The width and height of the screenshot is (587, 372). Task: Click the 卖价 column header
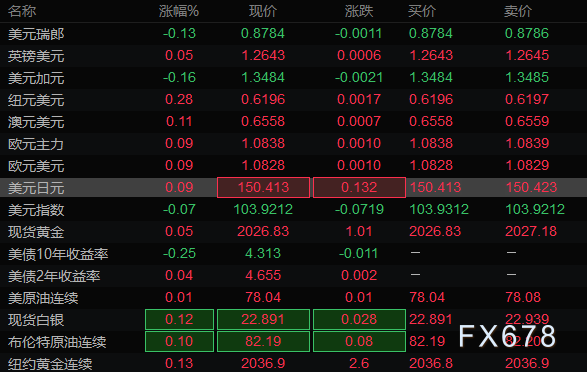[518, 11]
